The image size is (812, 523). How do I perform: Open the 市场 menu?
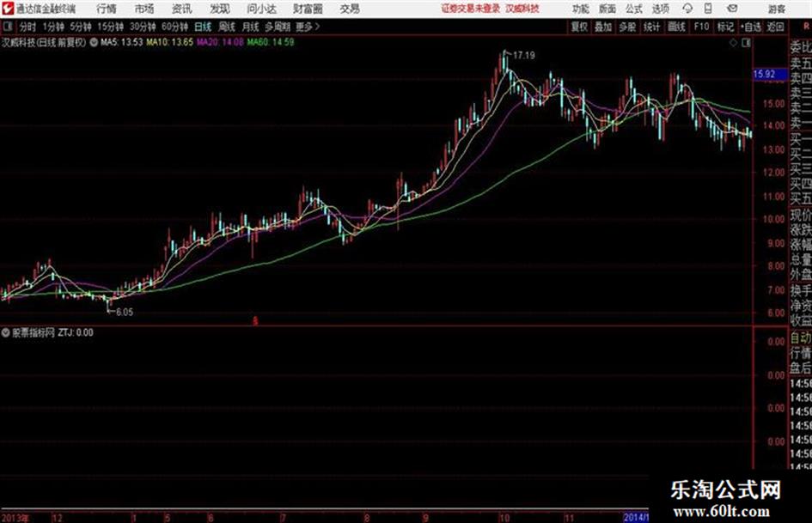[144, 9]
